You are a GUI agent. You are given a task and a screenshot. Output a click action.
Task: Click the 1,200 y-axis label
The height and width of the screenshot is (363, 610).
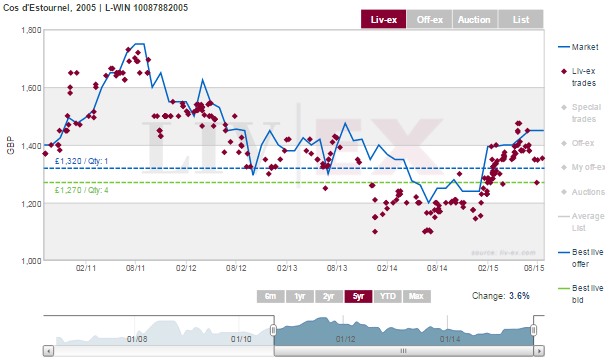point(31,203)
